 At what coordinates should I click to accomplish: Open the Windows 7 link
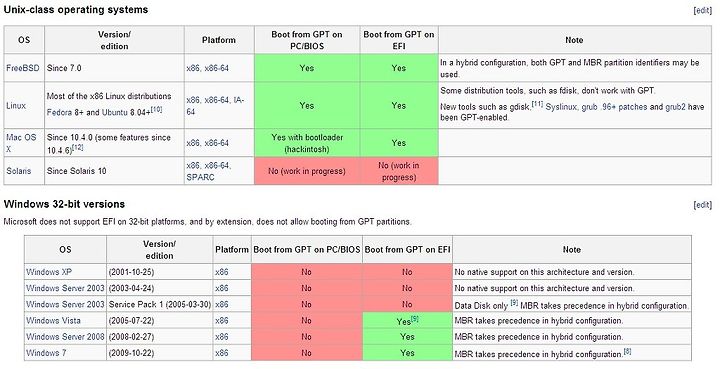(46, 353)
